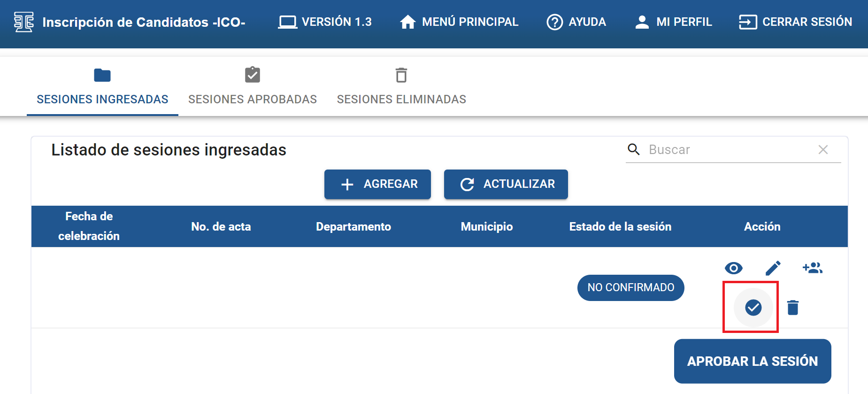Viewport: 868px width, 394px height.
Task: Click the pencil edit icon in Acción
Action: coord(773,268)
